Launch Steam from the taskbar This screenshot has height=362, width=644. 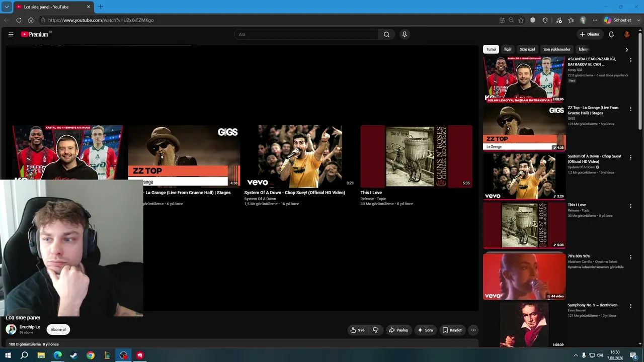74,355
